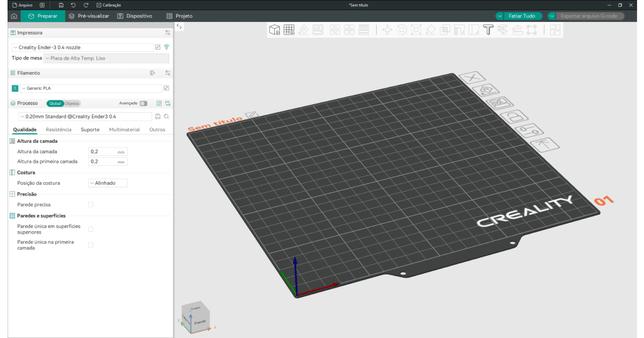Click the process settings list icon
Screen dimensions: 644x338
pyautogui.click(x=159, y=104)
